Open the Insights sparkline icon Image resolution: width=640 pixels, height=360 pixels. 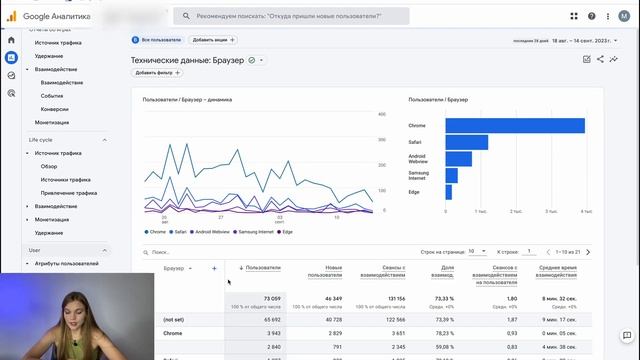click(x=613, y=59)
